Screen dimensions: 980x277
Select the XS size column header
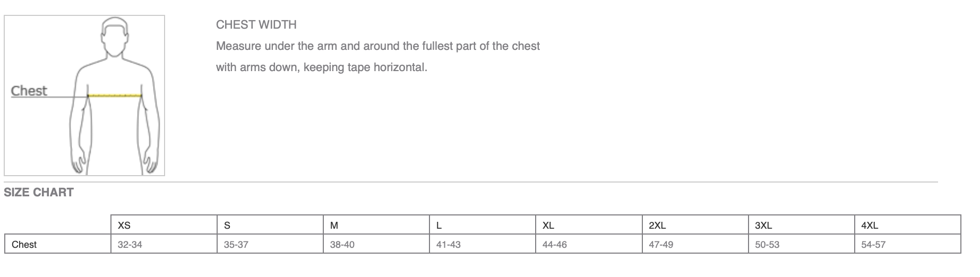(x=164, y=225)
